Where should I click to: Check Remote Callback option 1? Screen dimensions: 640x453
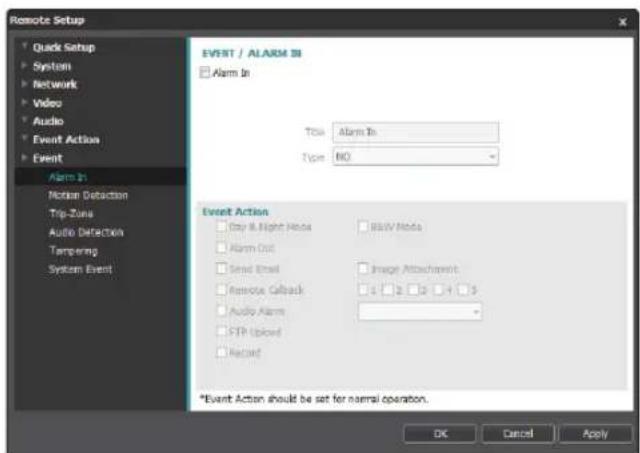363,290
